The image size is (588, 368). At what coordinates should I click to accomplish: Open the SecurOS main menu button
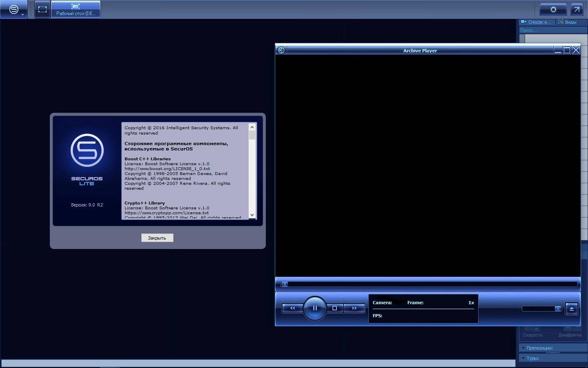pyautogui.click(x=14, y=9)
